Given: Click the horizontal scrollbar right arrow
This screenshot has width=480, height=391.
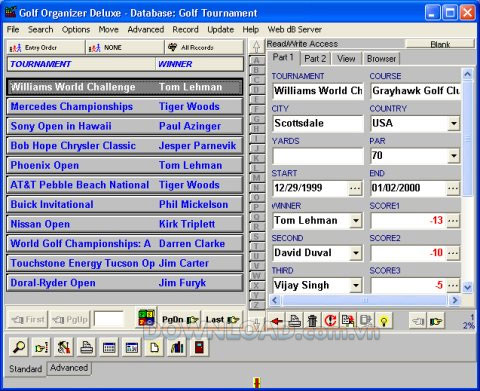Looking at the screenshot, I should click(455, 300).
